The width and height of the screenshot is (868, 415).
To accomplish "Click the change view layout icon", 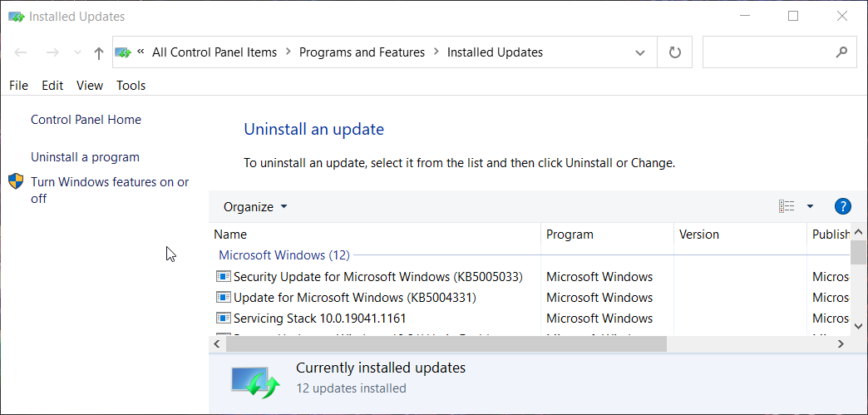I will pyautogui.click(x=787, y=206).
